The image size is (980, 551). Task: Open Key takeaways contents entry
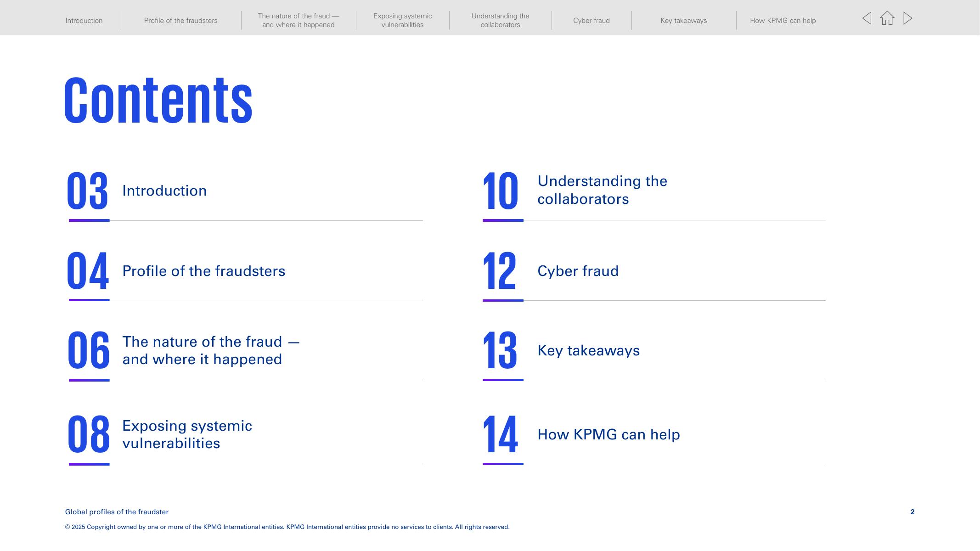pyautogui.click(x=588, y=351)
